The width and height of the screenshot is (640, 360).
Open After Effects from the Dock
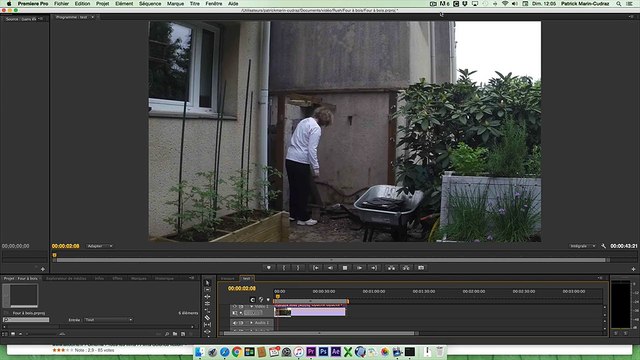[x=336, y=351]
